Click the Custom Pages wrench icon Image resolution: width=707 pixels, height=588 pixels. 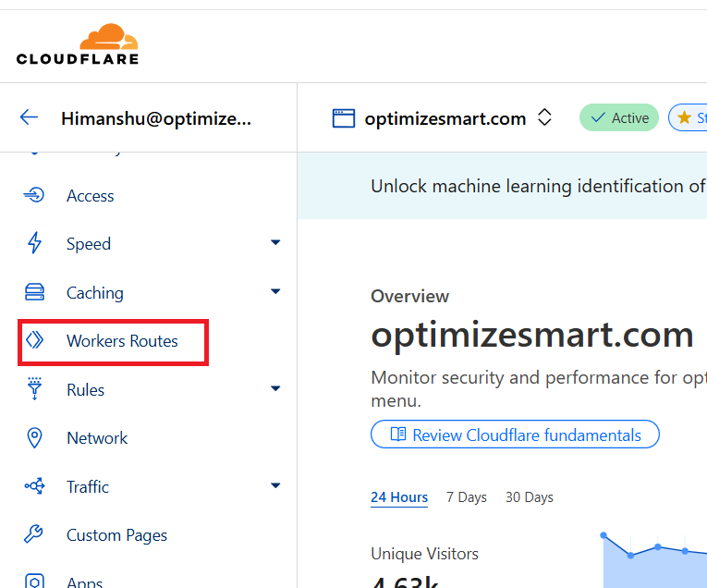(34, 535)
